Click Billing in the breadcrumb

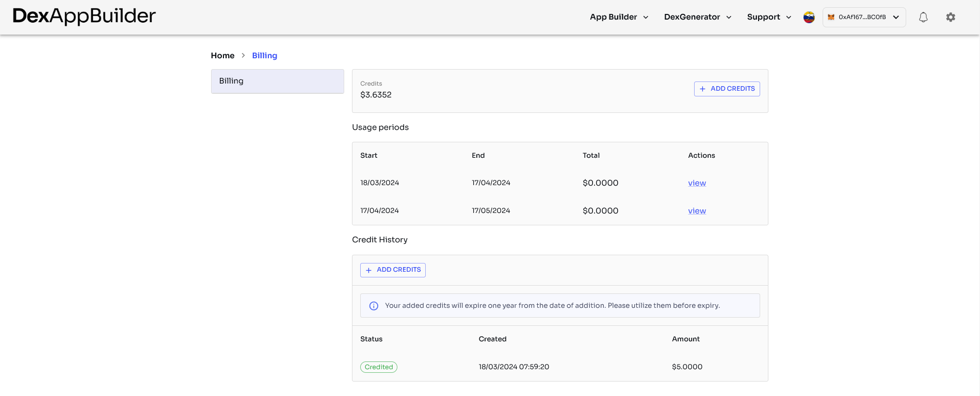264,55
